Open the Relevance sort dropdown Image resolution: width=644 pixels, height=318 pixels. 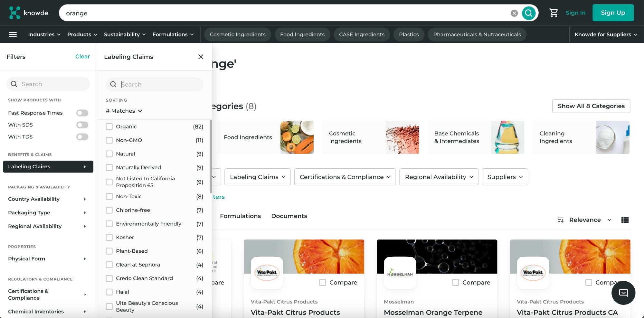point(589,220)
